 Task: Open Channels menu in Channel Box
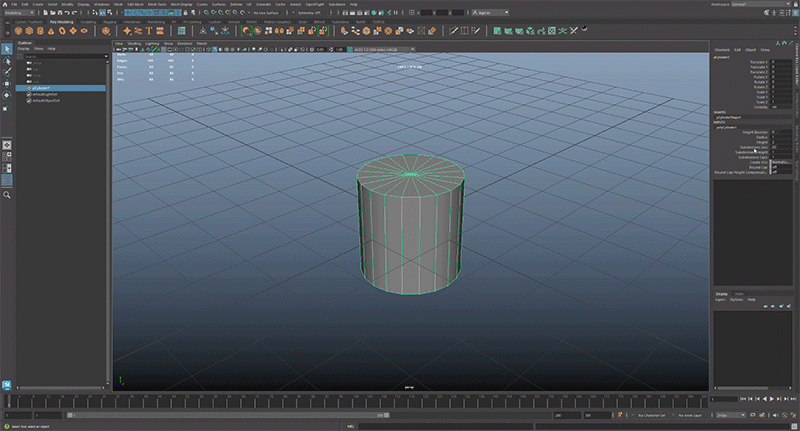[x=721, y=49]
